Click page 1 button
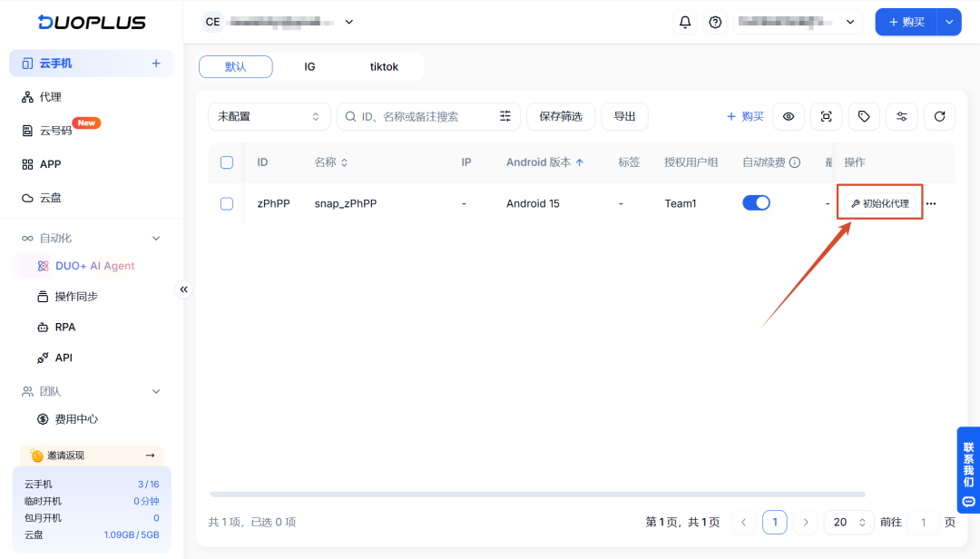 click(774, 522)
